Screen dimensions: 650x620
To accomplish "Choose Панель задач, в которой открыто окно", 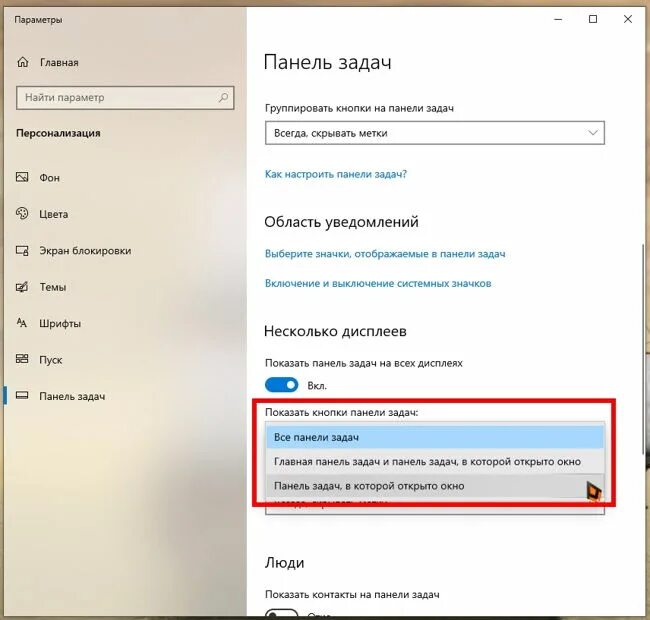I will coord(435,486).
